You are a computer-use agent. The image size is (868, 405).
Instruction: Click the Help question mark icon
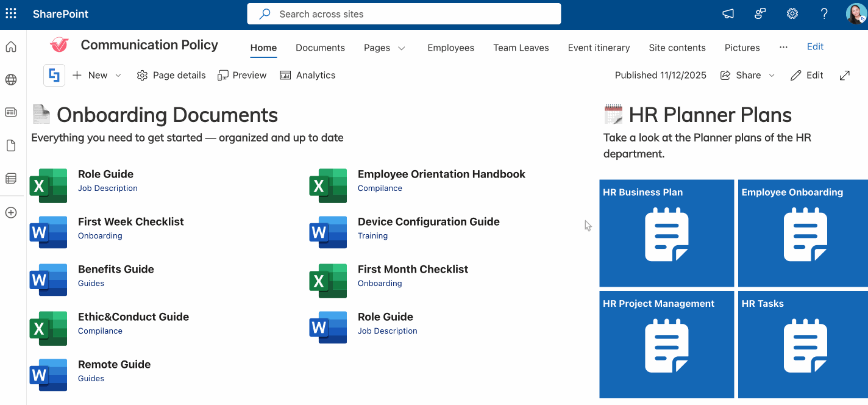point(824,13)
